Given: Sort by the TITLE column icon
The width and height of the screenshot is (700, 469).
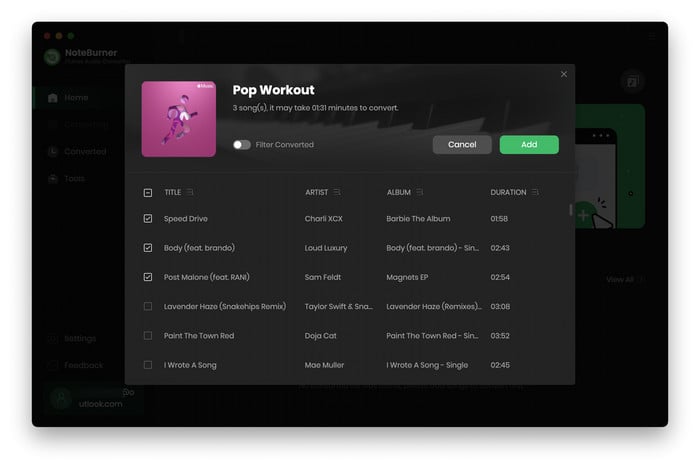Looking at the screenshot, I should point(190,192).
